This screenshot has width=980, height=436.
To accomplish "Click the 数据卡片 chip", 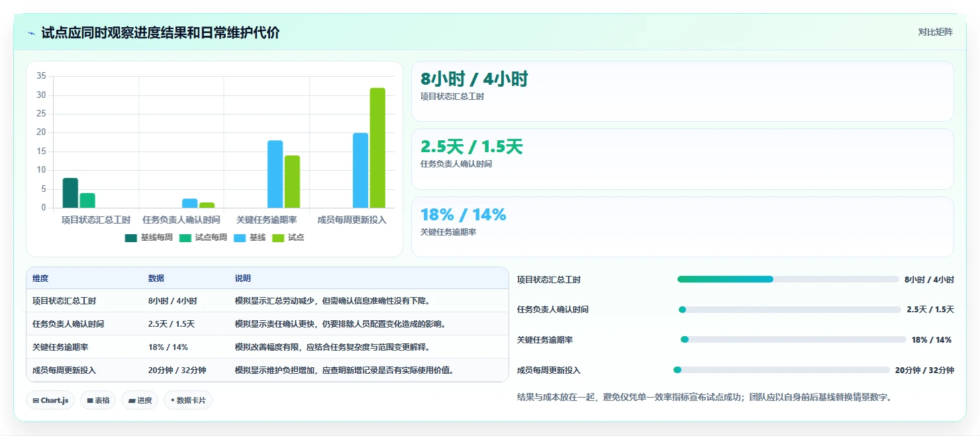I will (188, 400).
